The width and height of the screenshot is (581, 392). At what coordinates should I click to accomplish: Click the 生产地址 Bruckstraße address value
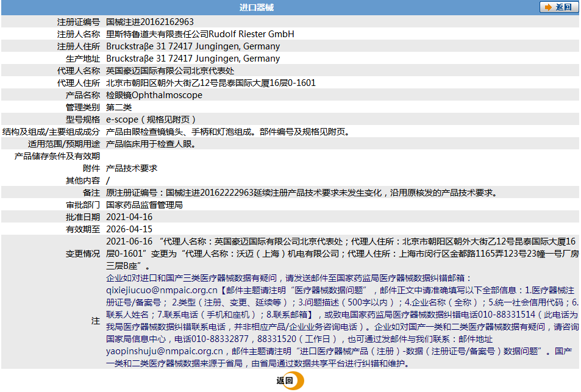[193, 59]
